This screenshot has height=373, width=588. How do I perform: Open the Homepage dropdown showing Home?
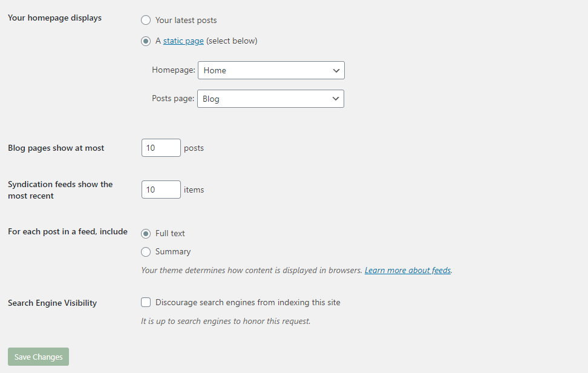(271, 70)
